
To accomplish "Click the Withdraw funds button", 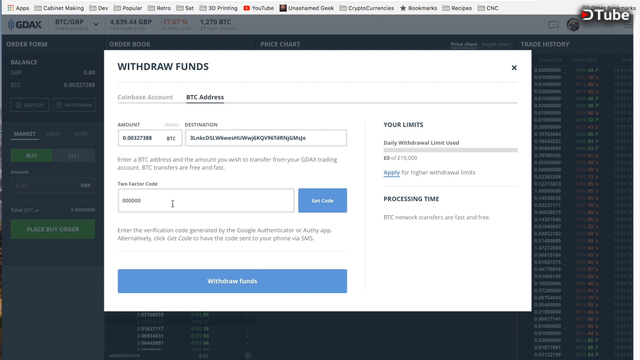I will 232,281.
